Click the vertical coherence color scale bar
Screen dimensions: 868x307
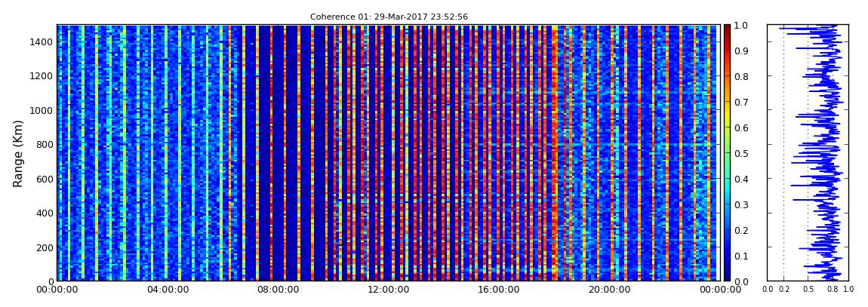tap(727, 152)
